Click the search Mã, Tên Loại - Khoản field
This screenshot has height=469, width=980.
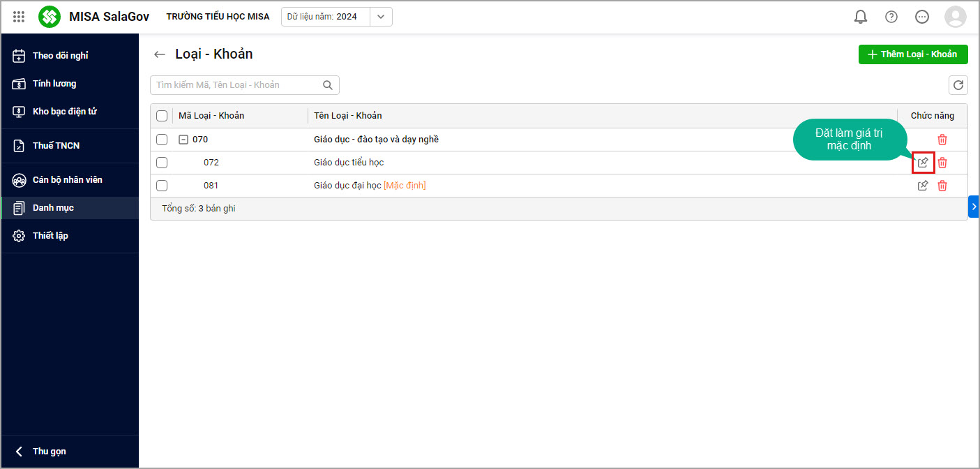pos(237,85)
